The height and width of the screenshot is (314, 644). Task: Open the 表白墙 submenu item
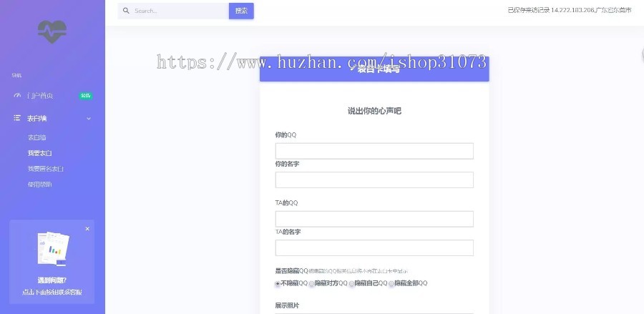pos(36,137)
